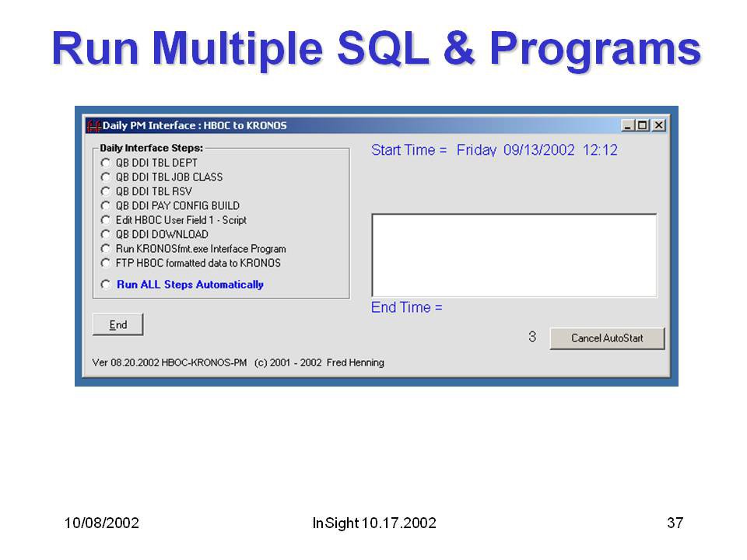The height and width of the screenshot is (560, 747).
Task: Click the Cancel AutoStart button
Action: point(607,338)
